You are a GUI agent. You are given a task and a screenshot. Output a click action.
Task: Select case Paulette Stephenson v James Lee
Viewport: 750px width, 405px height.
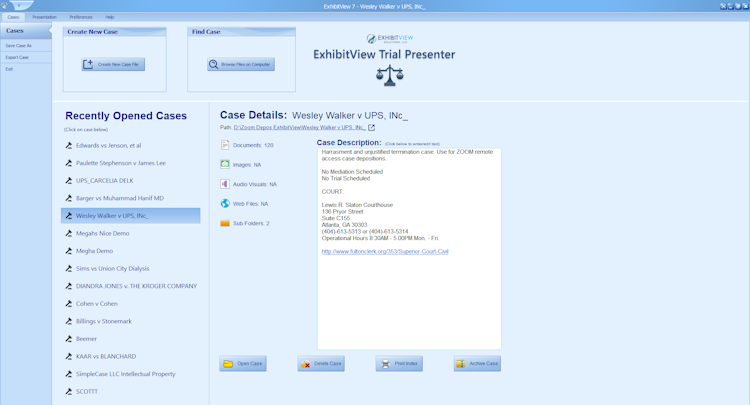(121, 163)
